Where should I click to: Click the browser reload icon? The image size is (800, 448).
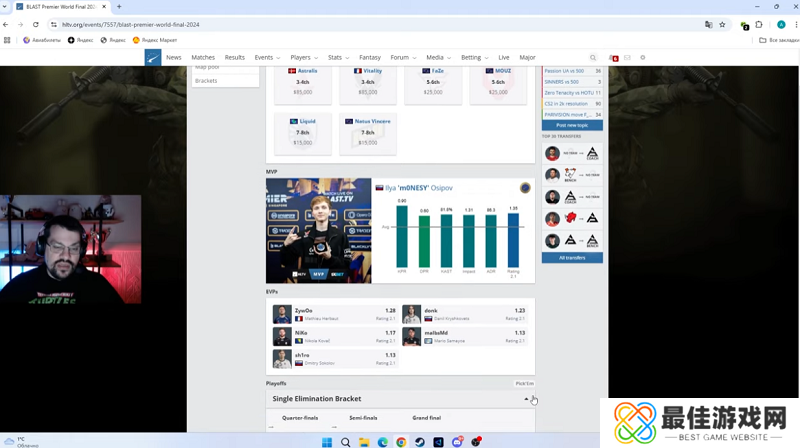click(x=34, y=24)
